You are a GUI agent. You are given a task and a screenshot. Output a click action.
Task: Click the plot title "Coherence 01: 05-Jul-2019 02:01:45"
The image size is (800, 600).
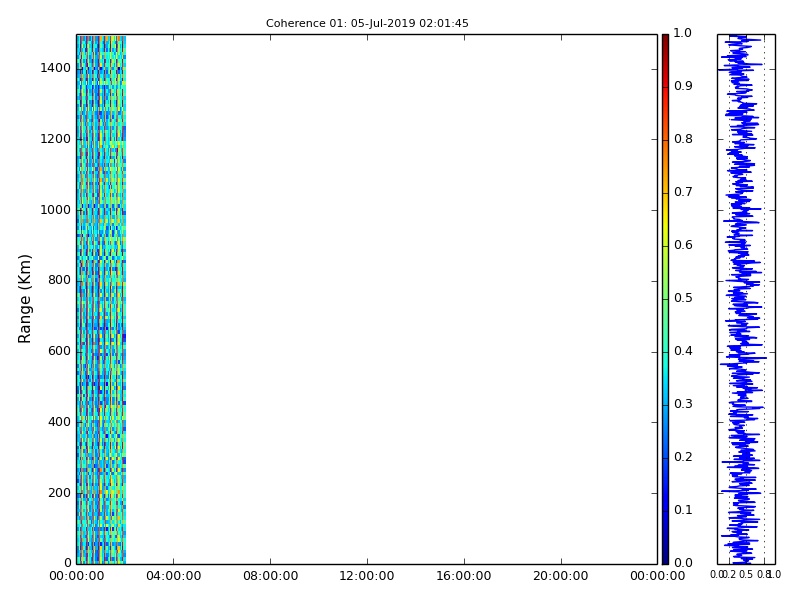pos(367,23)
